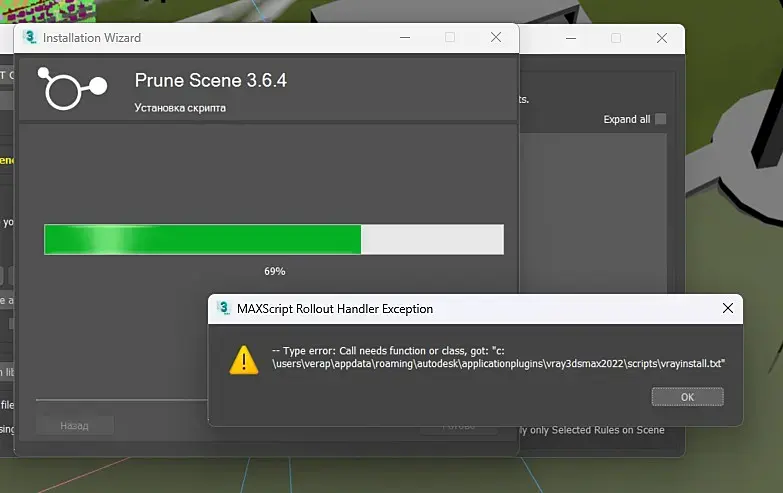Click the 3ds Max icon in Installation Wizard title

click(30, 37)
